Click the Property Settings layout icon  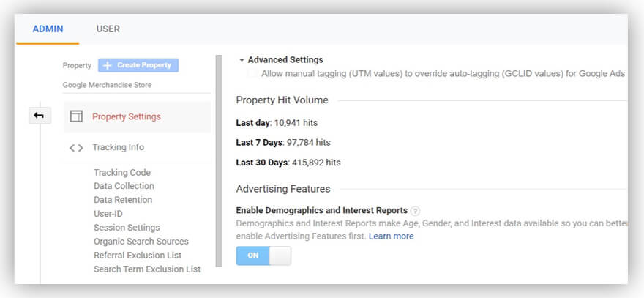tap(76, 116)
